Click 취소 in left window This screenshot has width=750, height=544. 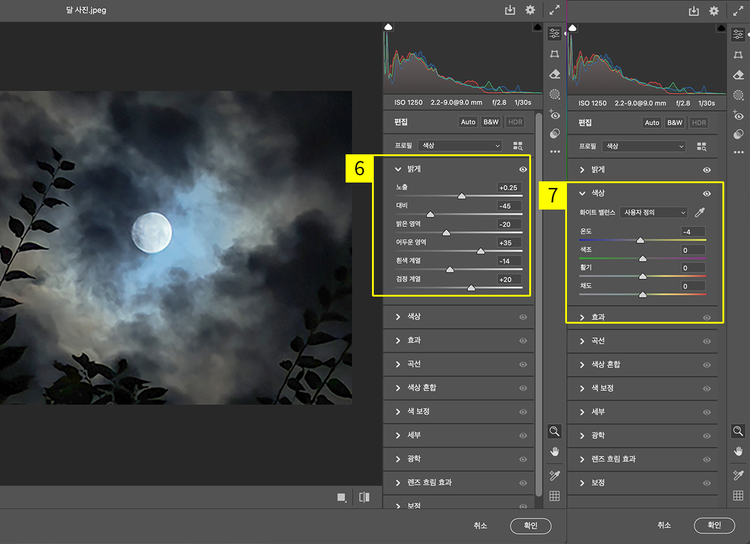[x=480, y=526]
